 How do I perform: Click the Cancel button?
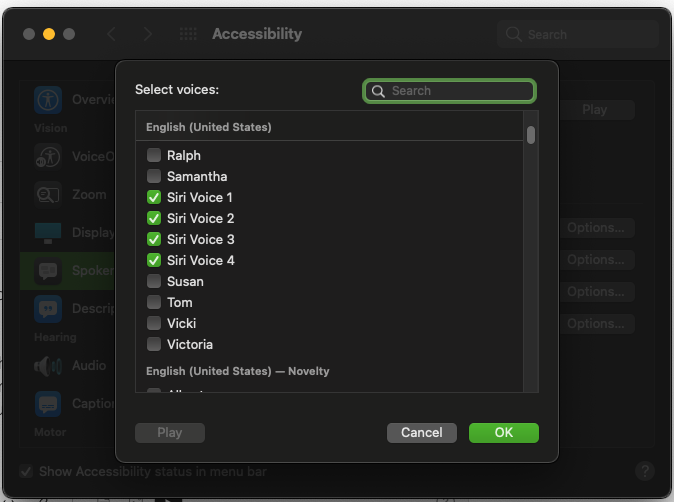pyautogui.click(x=421, y=433)
